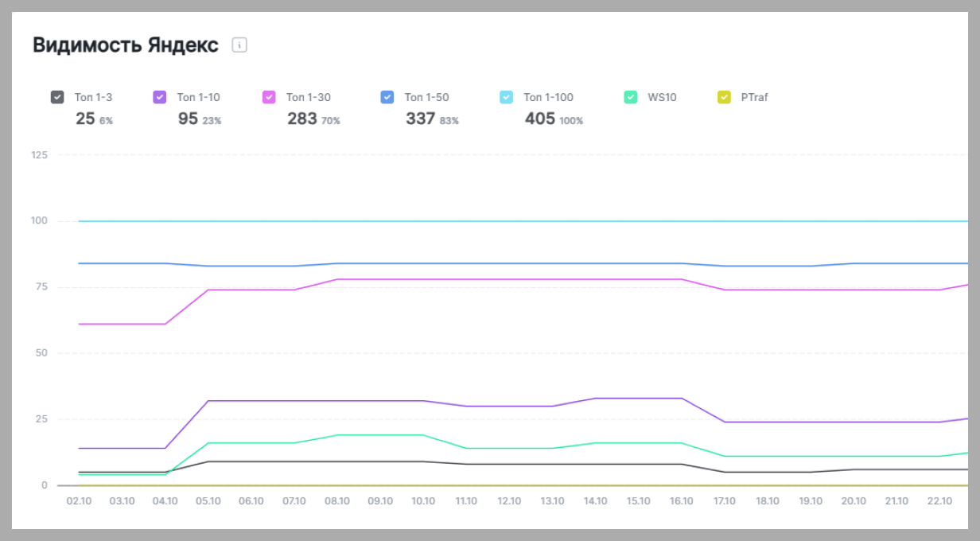Disable the Топ 1-30 series checkbox
Screen dimensions: 980x541
[269, 97]
